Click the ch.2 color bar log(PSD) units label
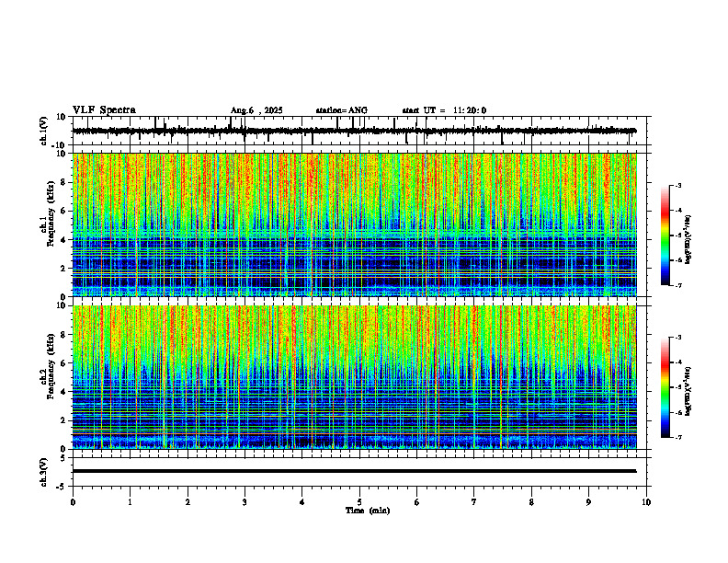The height and width of the screenshot is (563, 728). 688,391
